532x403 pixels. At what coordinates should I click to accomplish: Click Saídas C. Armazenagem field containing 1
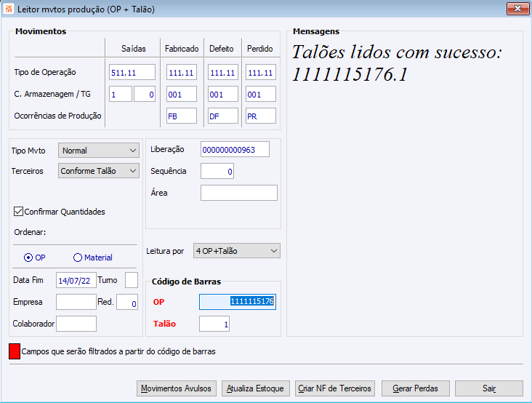121,94
